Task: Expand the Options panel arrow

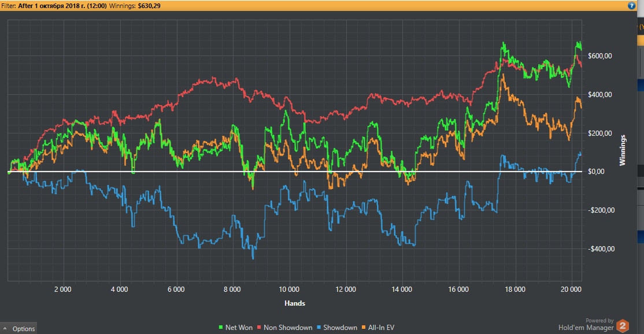Action: pyautogui.click(x=5, y=329)
